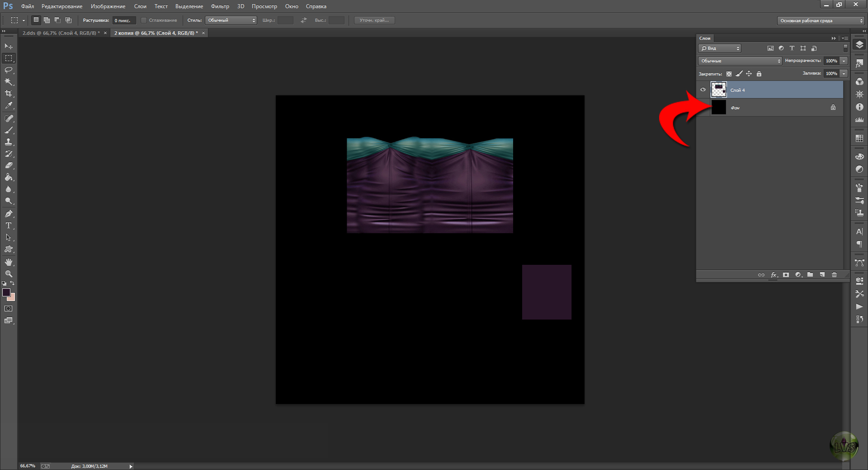868x470 pixels.
Task: Toggle lock all for layer
Action: [759, 74]
